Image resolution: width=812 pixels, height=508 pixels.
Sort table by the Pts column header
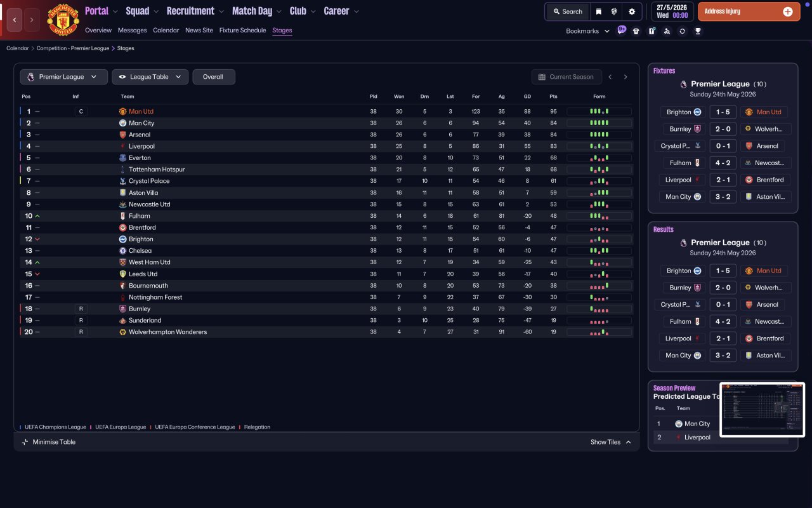[x=553, y=97]
